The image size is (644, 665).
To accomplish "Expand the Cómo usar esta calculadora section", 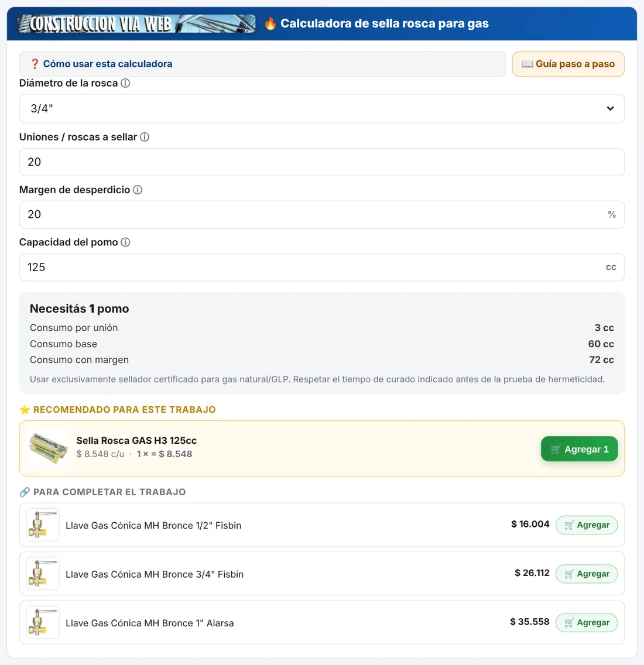I will (x=262, y=64).
